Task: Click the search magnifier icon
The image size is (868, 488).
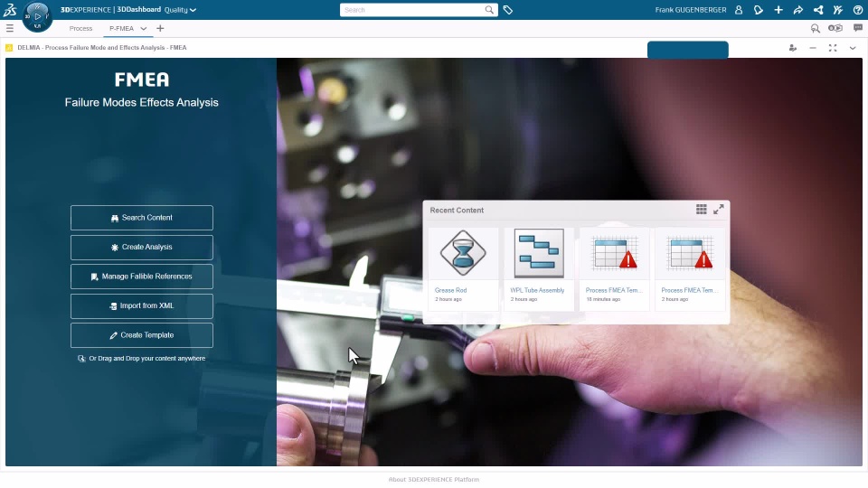Action: click(x=489, y=10)
